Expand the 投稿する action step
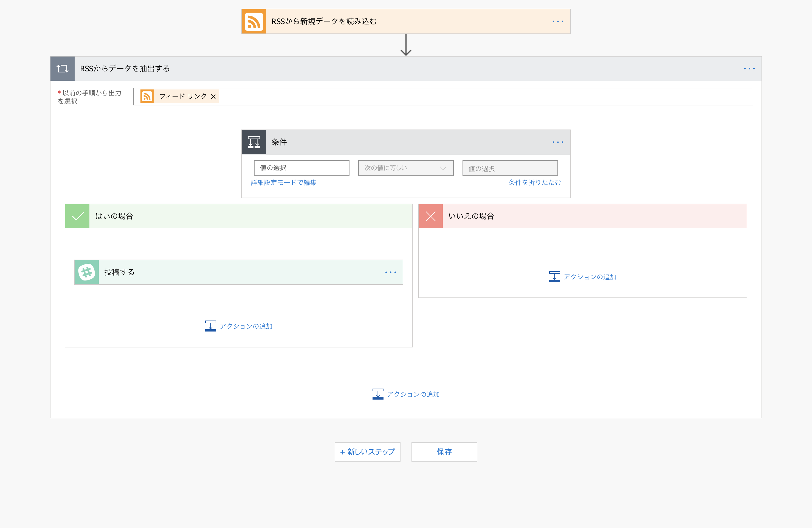This screenshot has height=528, width=812. tap(238, 272)
